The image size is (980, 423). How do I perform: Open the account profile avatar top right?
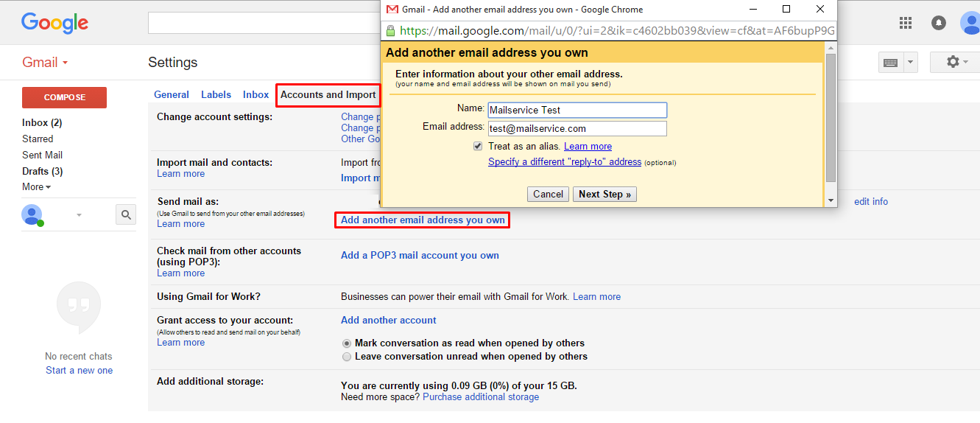(970, 23)
